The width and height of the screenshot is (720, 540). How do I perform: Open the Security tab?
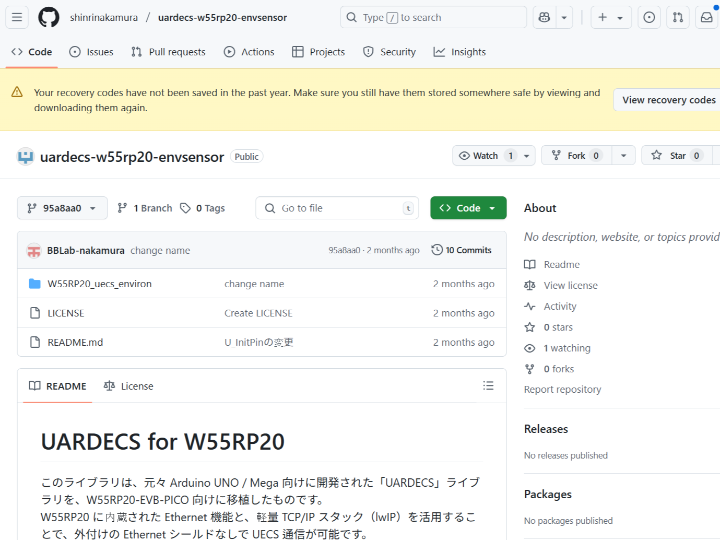click(389, 52)
